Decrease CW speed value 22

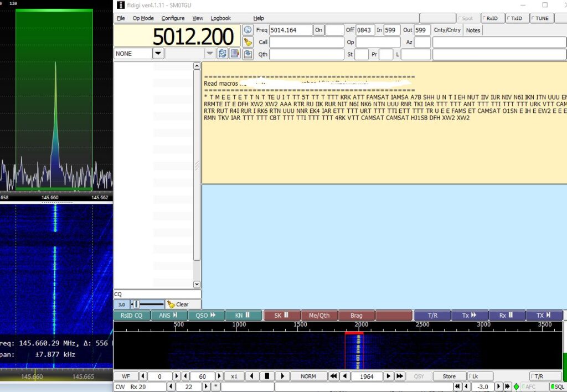172,386
